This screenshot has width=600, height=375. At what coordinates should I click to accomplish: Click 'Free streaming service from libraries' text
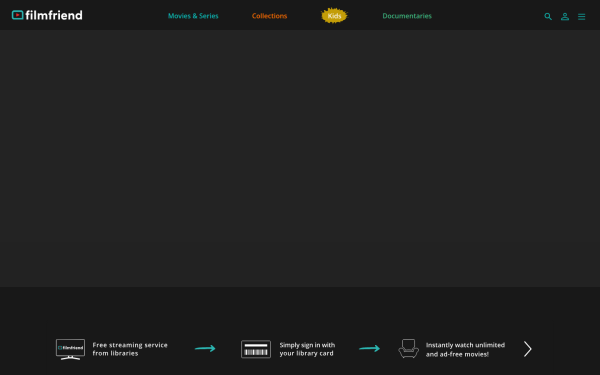click(x=130, y=349)
